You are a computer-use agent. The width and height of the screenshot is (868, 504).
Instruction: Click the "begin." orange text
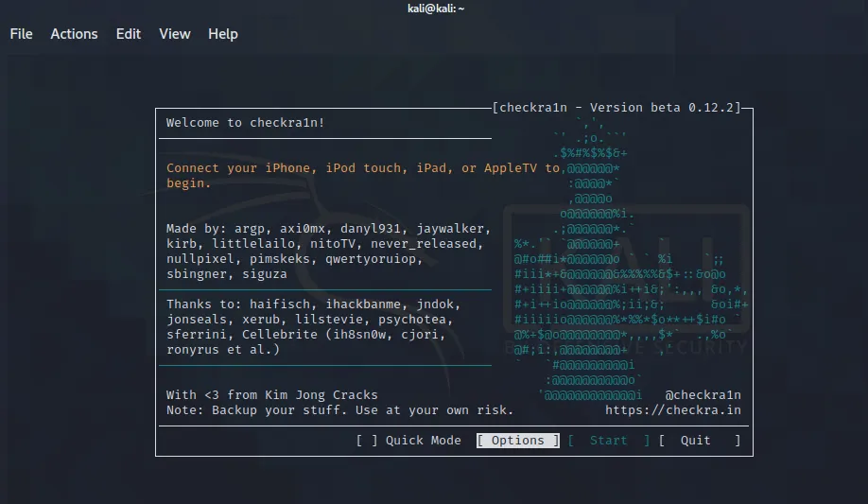(189, 183)
